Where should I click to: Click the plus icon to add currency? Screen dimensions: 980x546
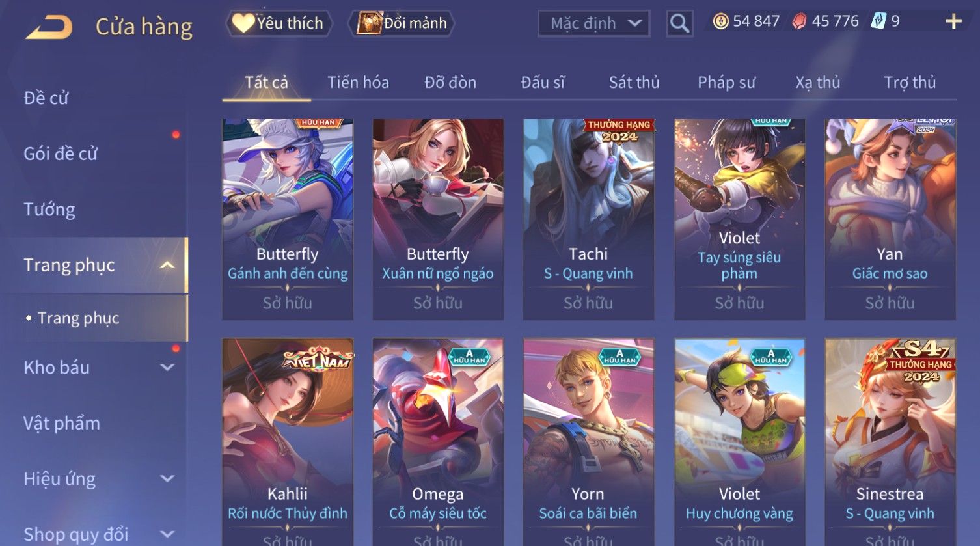(x=953, y=22)
